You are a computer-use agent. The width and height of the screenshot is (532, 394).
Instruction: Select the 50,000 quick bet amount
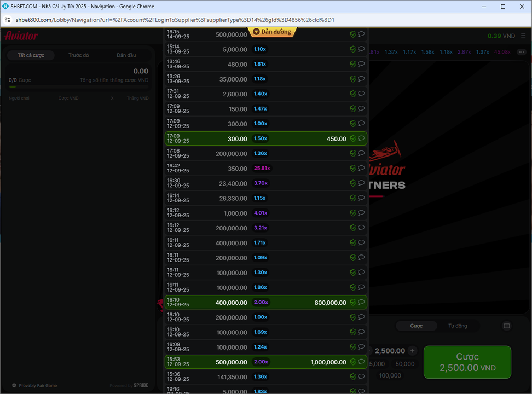pos(404,364)
